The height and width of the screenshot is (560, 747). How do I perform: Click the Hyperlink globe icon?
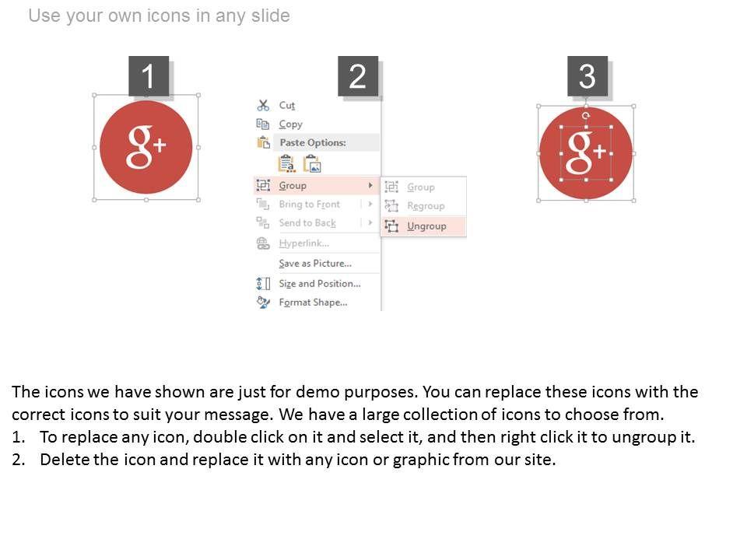(263, 243)
